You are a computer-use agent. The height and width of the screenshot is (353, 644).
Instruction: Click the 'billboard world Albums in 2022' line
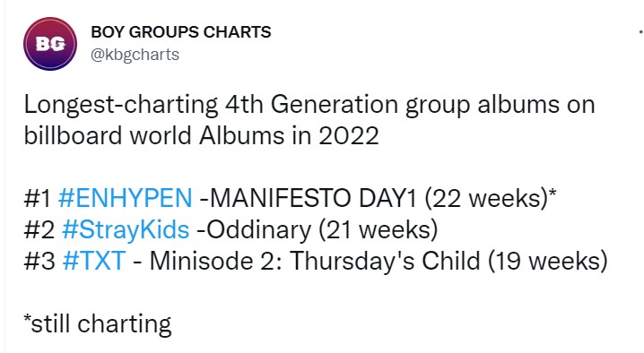[201, 136]
